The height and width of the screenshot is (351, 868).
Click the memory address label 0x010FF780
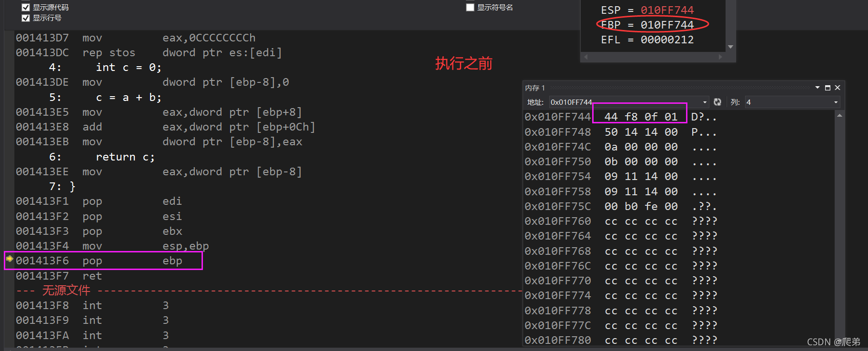coord(558,341)
